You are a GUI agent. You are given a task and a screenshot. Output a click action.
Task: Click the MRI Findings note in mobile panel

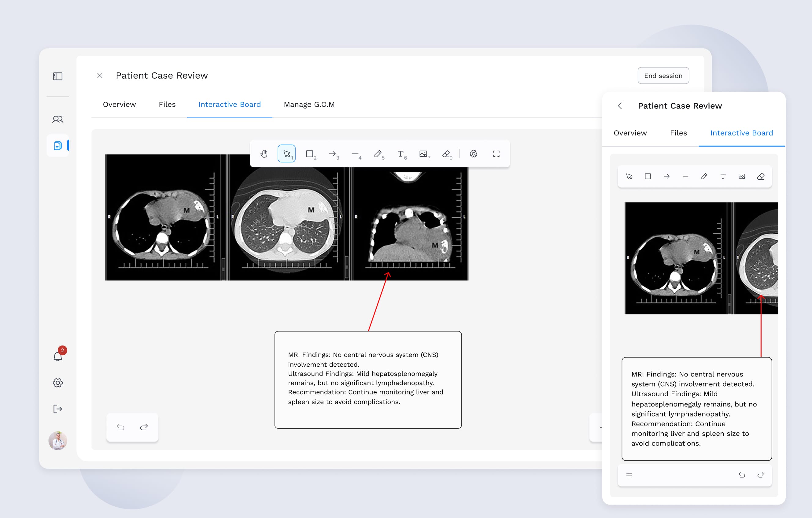coord(697,409)
